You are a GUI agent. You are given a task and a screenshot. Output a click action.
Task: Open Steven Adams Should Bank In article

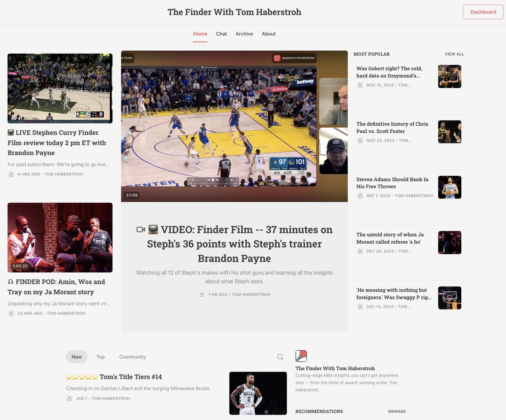(392, 183)
